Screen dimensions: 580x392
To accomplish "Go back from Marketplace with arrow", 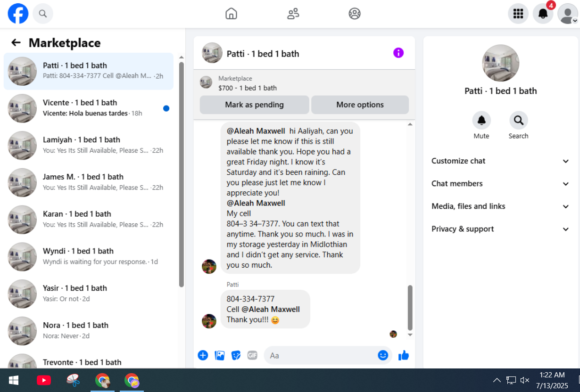I will coord(16,43).
